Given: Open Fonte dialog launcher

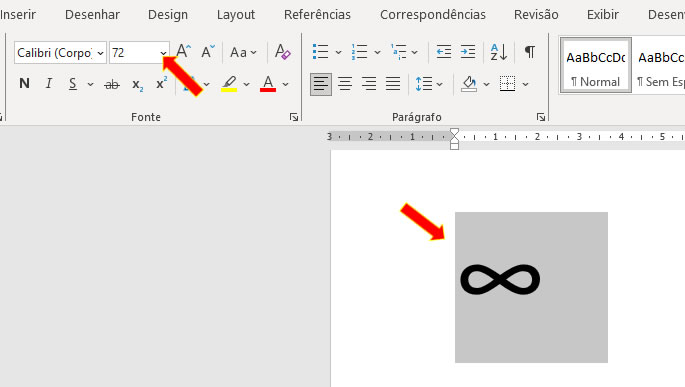Looking at the screenshot, I should [294, 117].
